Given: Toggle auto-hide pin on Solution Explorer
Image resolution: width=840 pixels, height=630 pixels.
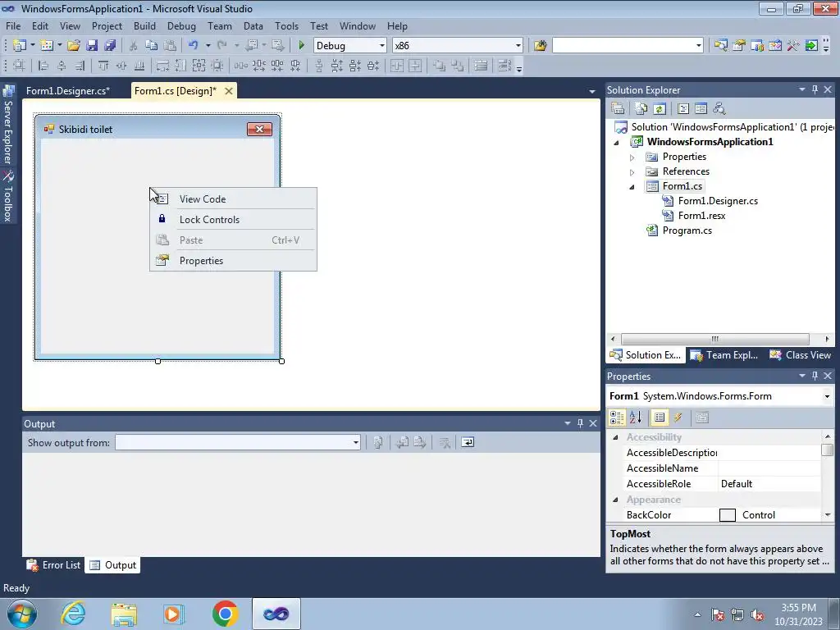Looking at the screenshot, I should click(815, 89).
